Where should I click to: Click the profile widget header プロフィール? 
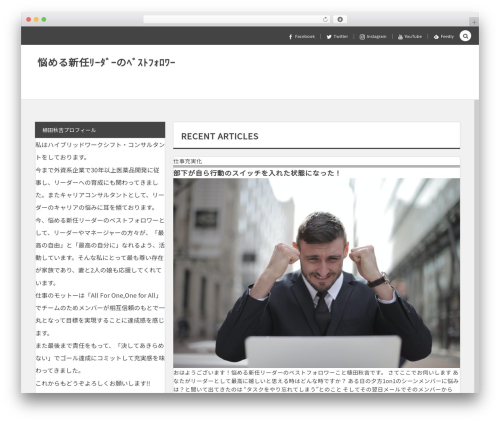[x=100, y=130]
